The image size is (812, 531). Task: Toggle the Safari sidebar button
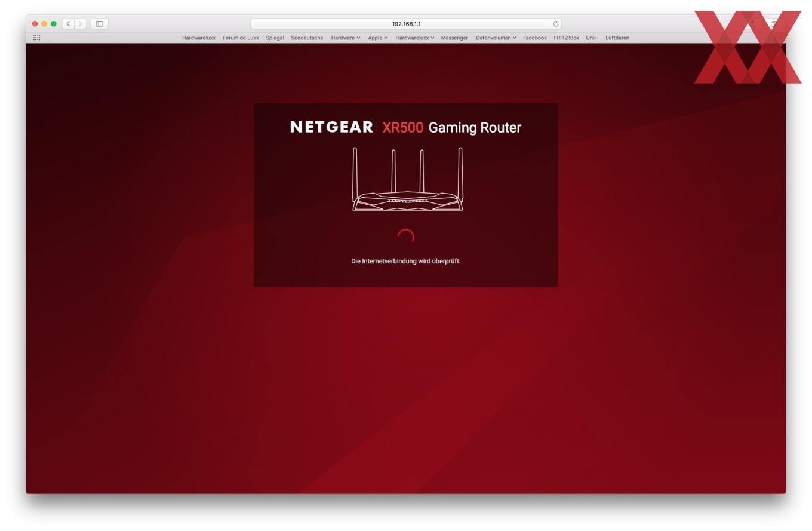[99, 24]
